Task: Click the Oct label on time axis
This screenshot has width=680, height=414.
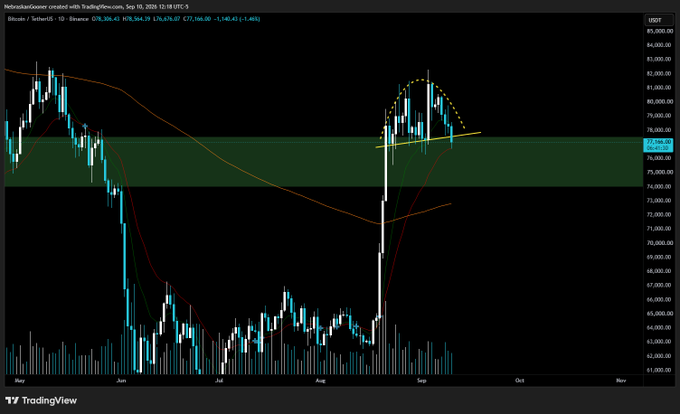Action: (x=520, y=381)
